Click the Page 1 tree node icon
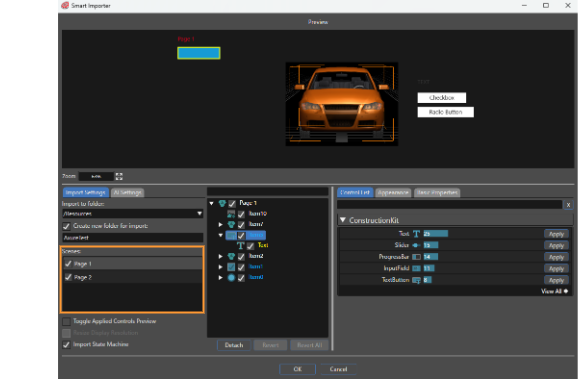The image size is (578, 379). 222,203
